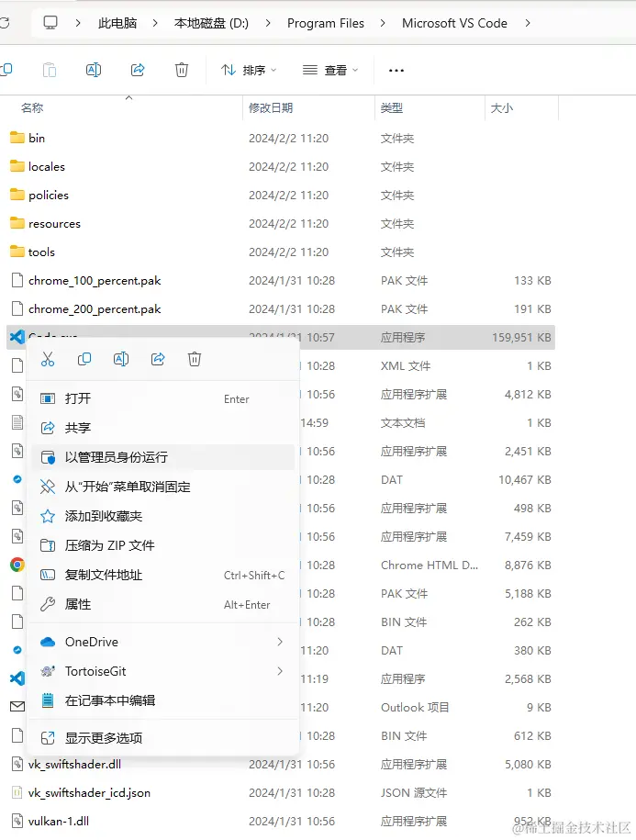Click the Share icon in Explorer toolbar
The width and height of the screenshot is (636, 840).
click(138, 70)
